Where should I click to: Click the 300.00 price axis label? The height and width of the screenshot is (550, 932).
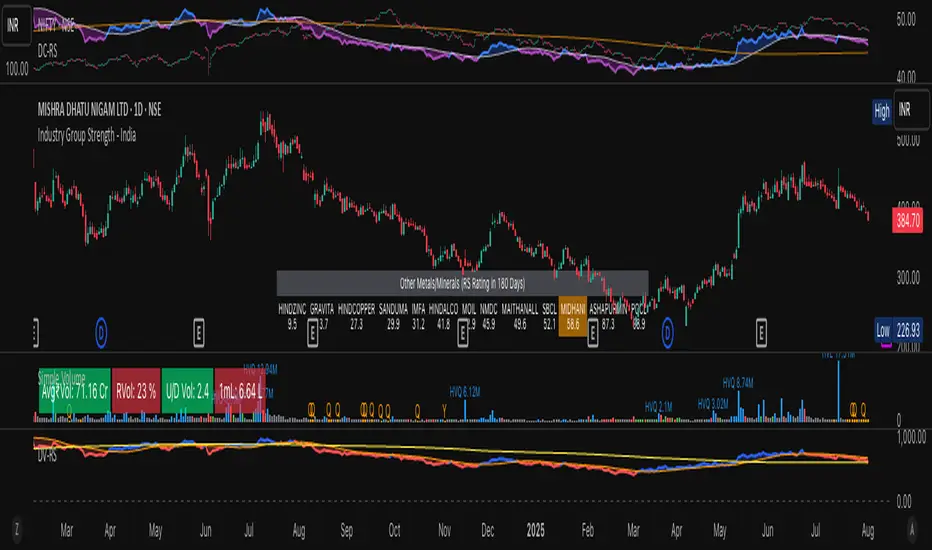click(908, 278)
